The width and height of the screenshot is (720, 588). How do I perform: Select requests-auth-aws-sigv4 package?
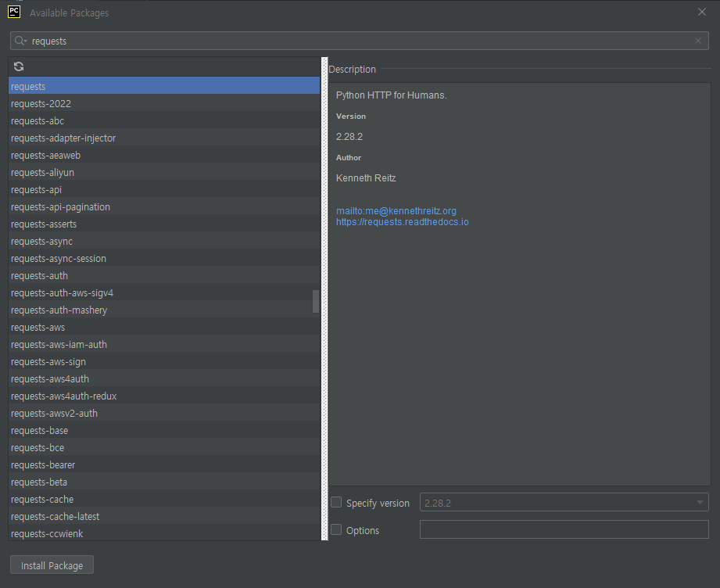point(164,292)
